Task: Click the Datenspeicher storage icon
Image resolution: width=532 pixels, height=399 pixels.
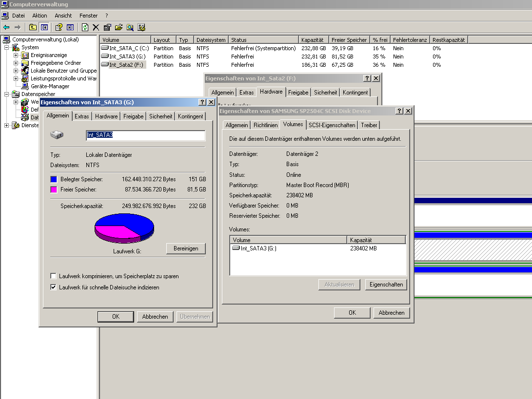Action: (16, 94)
